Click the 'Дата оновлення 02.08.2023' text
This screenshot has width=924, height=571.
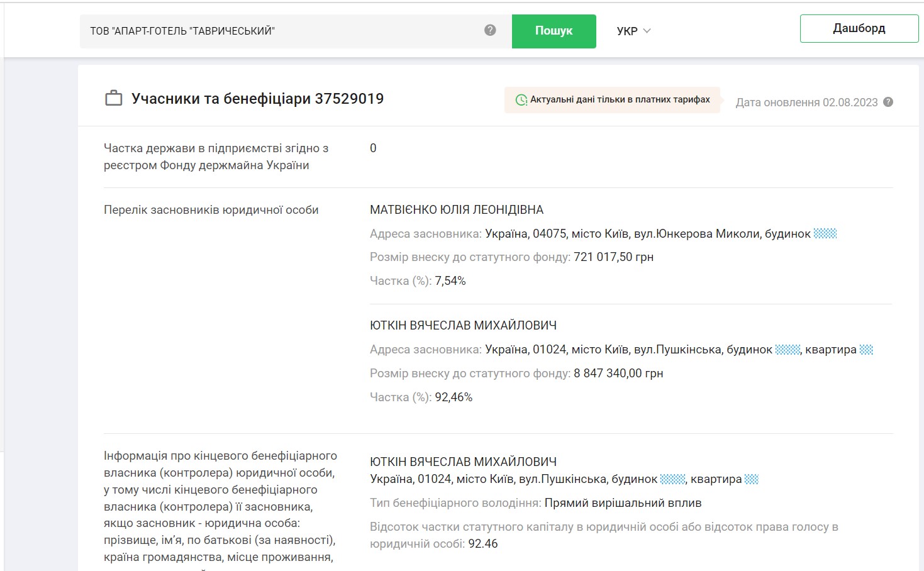pyautogui.click(x=806, y=103)
